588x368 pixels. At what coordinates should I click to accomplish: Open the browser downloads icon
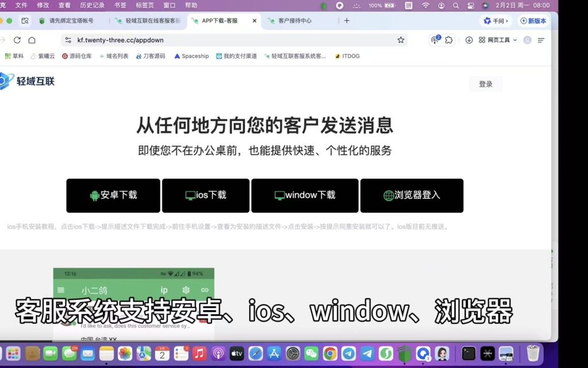469,41
